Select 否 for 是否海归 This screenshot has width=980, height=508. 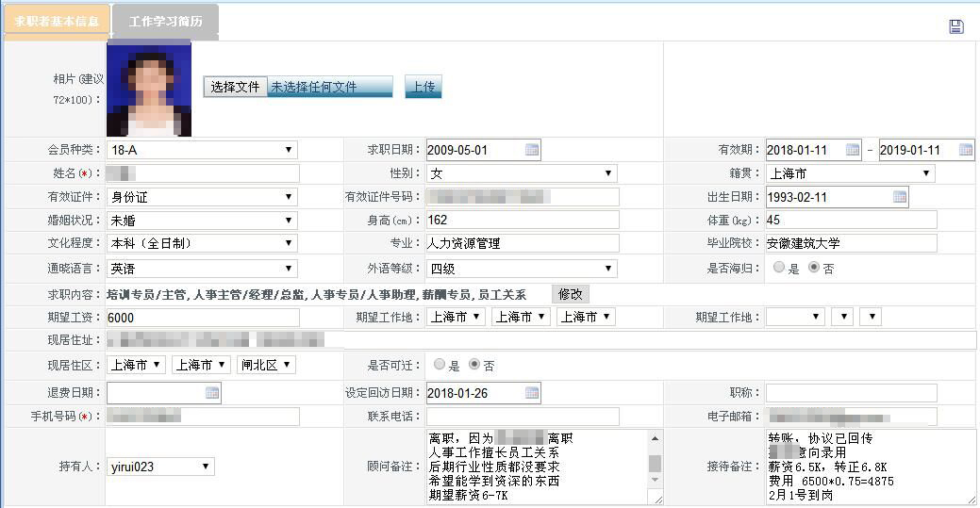pos(814,267)
